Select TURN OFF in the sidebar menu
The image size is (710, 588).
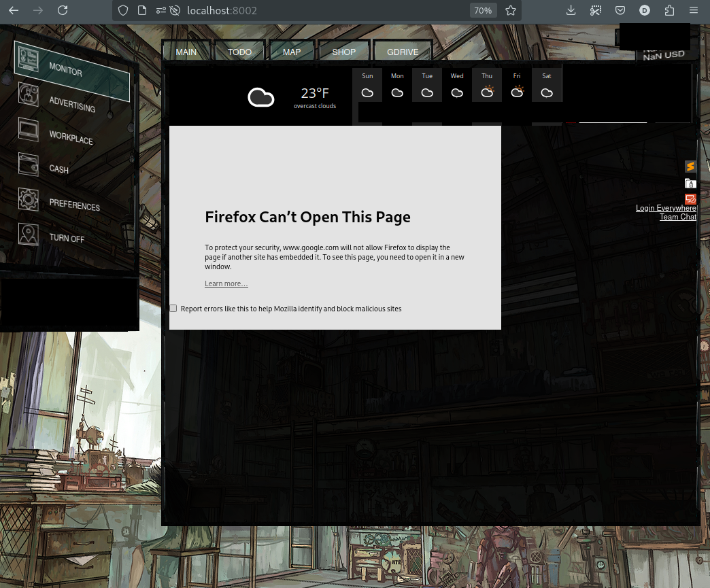(x=67, y=238)
